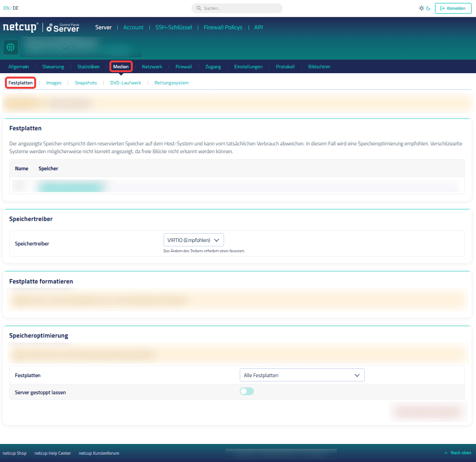Go to the Firewall tab

(x=184, y=67)
